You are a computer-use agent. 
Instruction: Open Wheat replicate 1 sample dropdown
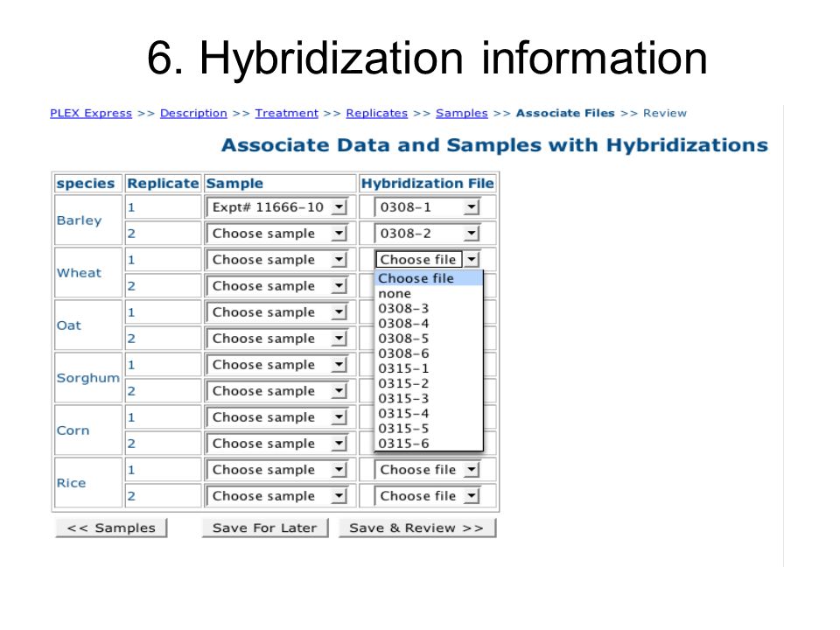277,260
